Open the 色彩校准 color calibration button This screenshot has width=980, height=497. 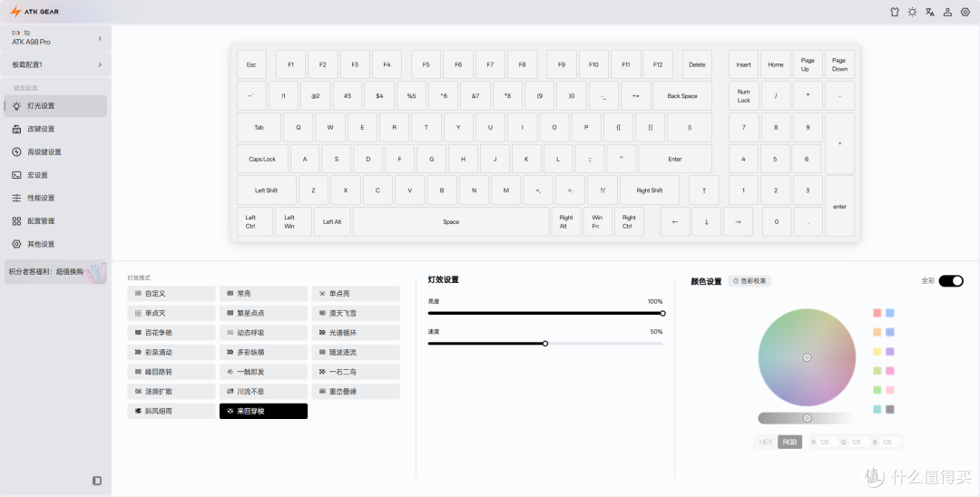750,281
